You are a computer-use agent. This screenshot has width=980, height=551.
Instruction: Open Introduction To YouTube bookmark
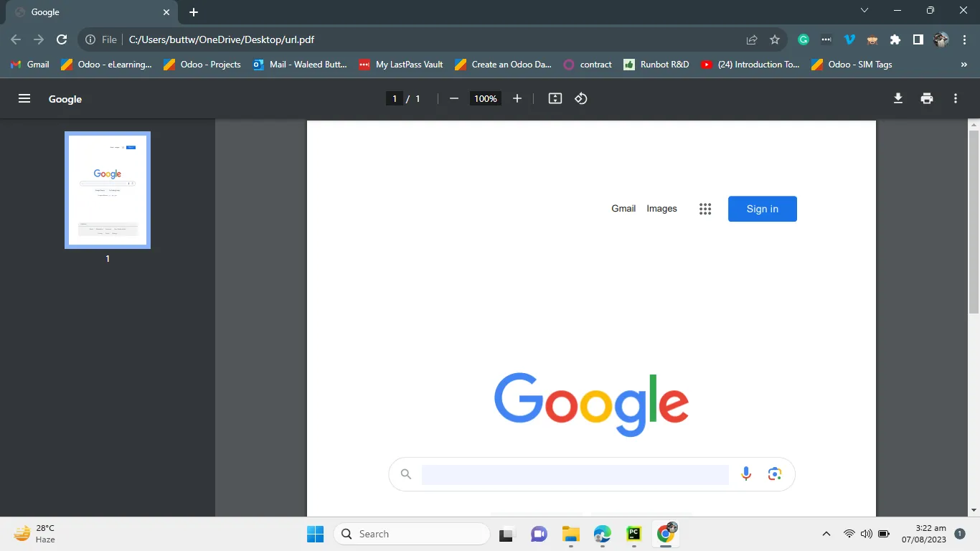(750, 65)
